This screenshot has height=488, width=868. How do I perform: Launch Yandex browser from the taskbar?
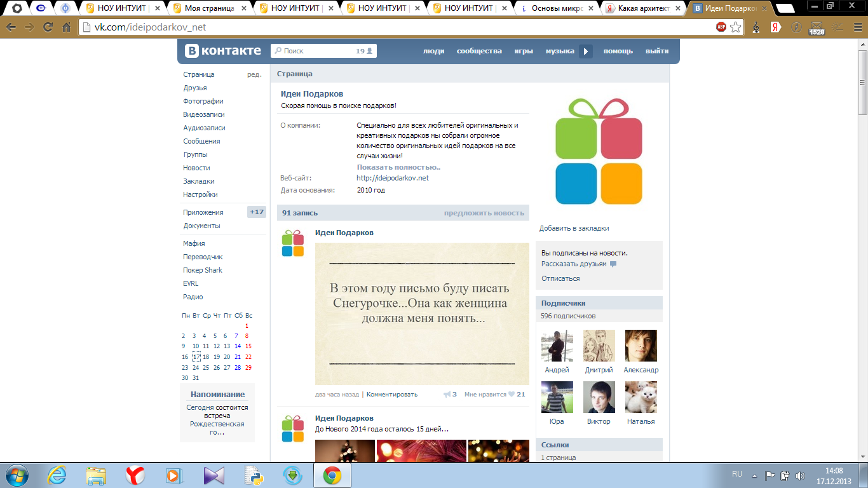135,475
